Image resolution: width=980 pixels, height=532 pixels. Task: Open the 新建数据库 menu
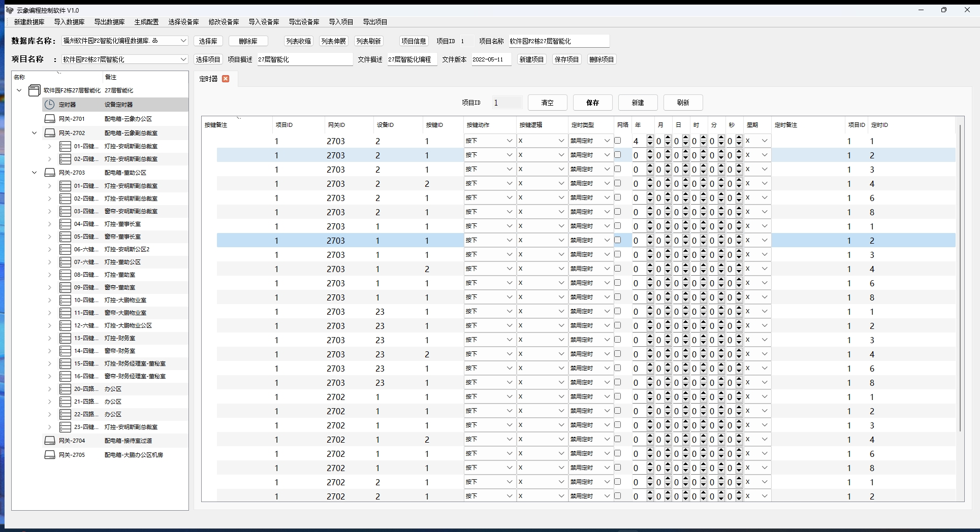pos(29,22)
